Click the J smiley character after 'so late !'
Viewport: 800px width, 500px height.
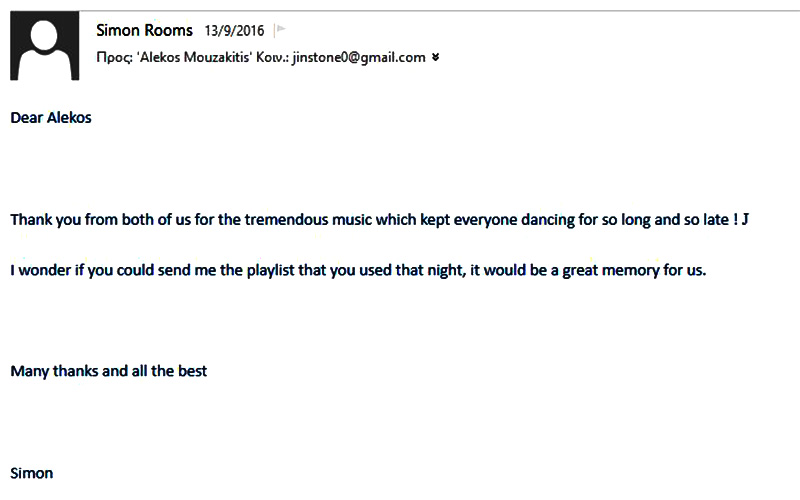[x=745, y=219]
